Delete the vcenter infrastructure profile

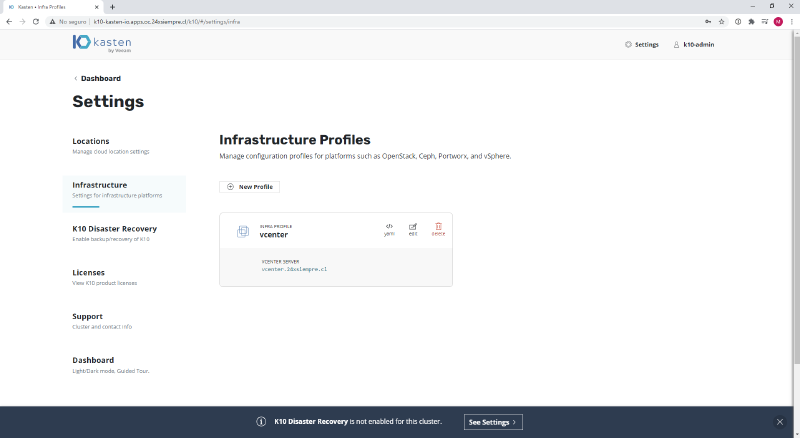click(x=438, y=230)
